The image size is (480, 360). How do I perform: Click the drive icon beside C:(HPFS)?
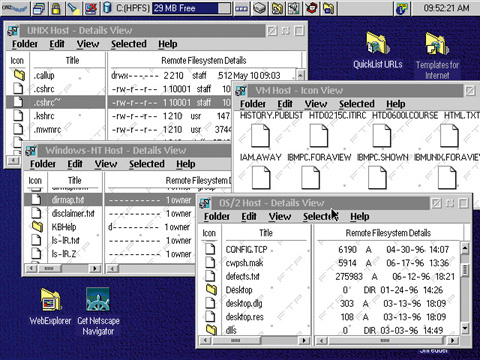pos(107,8)
